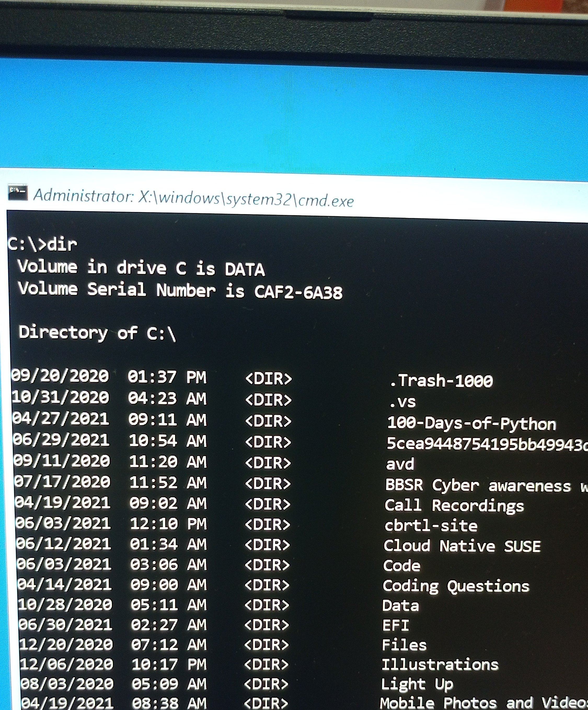Image resolution: width=588 pixels, height=710 pixels.
Task: Click the serial number CAF2-6A38
Action: [x=298, y=292]
